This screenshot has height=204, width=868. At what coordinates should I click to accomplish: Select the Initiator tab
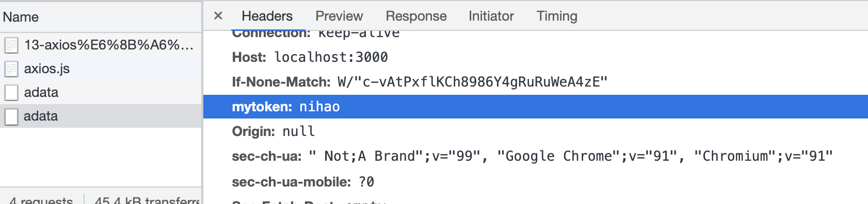[491, 16]
